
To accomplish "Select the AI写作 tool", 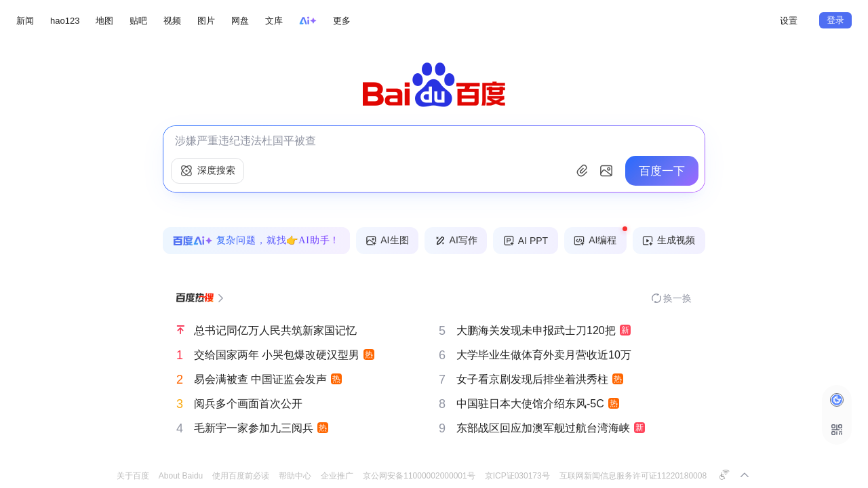I will (x=456, y=241).
